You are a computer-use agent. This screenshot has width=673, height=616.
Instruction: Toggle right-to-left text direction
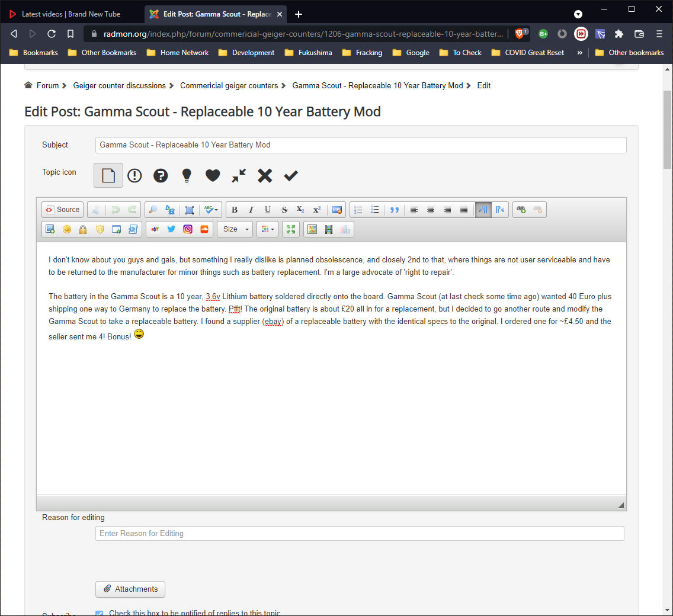point(500,210)
